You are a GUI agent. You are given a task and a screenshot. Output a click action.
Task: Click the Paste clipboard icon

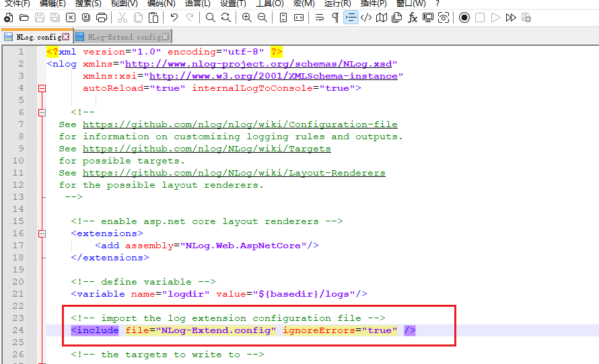pyautogui.click(x=154, y=17)
